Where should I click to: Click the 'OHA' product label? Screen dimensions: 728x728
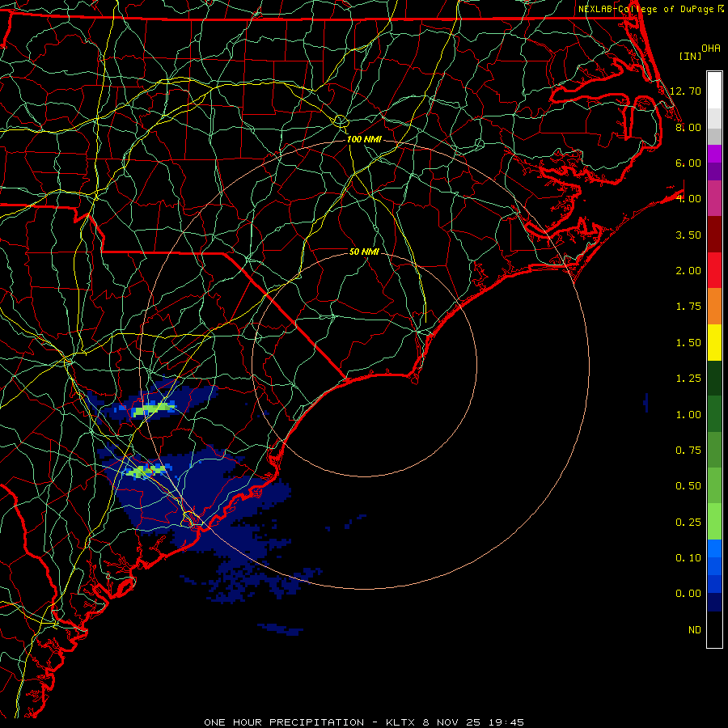click(711, 49)
